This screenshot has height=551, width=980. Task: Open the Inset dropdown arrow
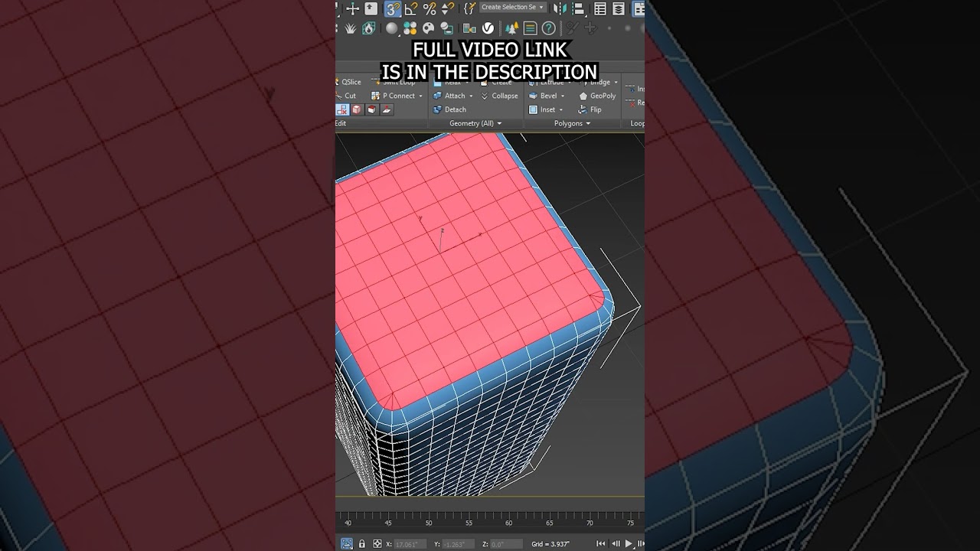pyautogui.click(x=561, y=110)
